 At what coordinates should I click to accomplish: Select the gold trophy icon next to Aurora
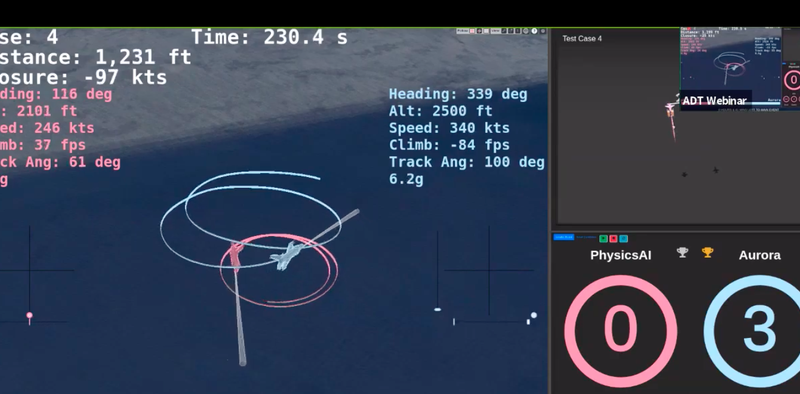pos(707,252)
